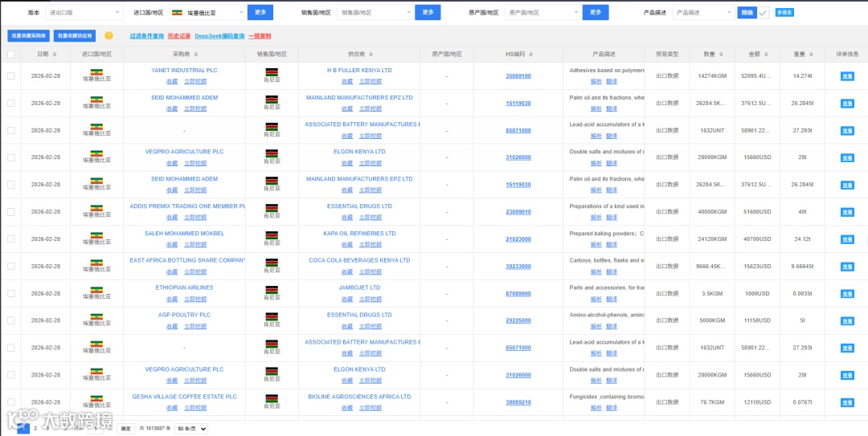Screen dimensions: 868x436
Task: Click 立即挖掘 under AGP POULTRY PLC
Action: click(195, 326)
